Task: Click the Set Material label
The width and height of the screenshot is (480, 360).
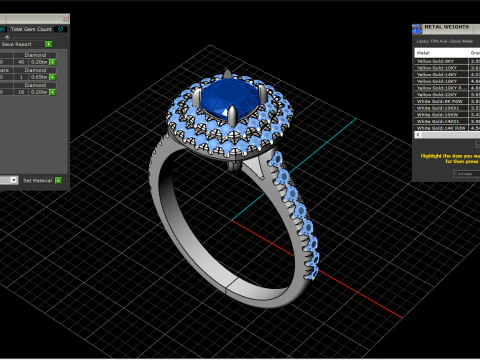Action: tap(37, 181)
